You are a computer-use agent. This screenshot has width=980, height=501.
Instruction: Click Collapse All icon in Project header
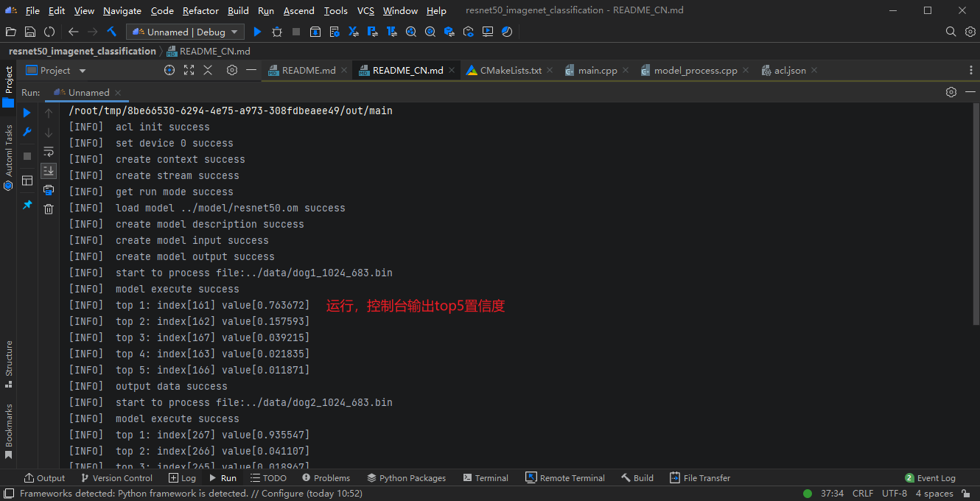[208, 70]
